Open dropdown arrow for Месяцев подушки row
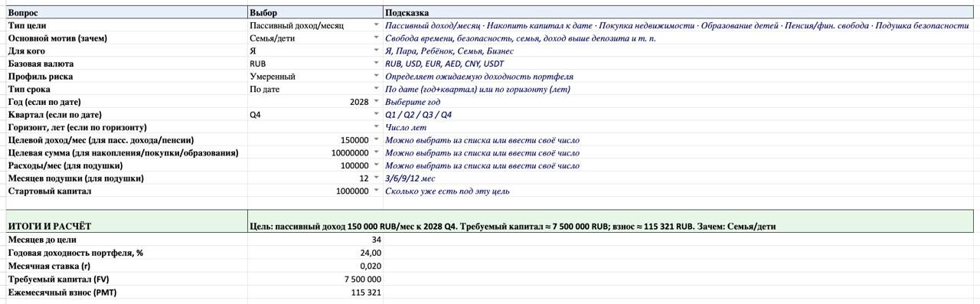The image size is (980, 304). point(376,178)
